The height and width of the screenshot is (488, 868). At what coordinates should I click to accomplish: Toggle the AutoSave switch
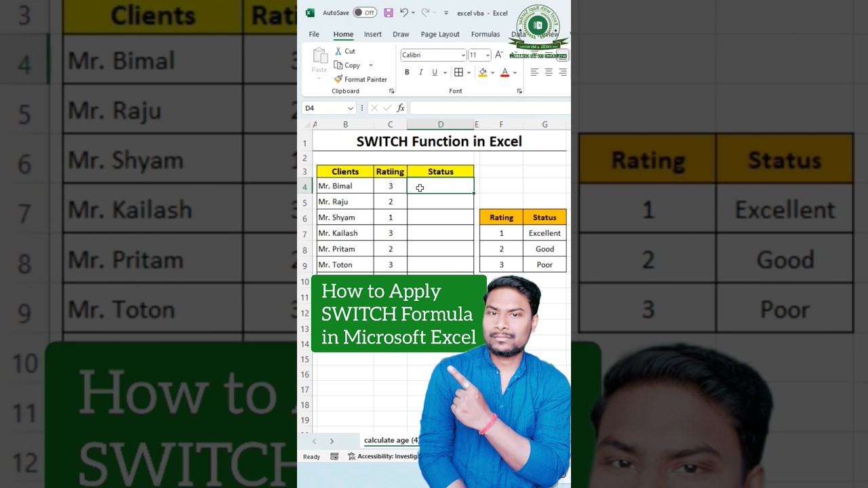coord(365,13)
